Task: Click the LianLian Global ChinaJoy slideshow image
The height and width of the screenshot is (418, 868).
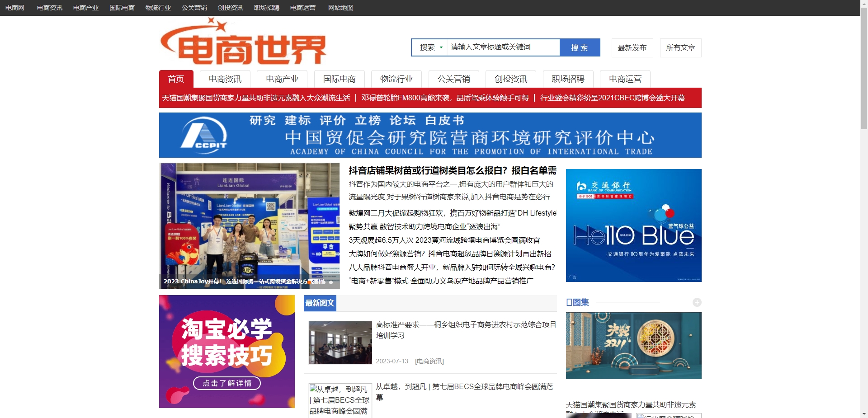Action: (250, 226)
